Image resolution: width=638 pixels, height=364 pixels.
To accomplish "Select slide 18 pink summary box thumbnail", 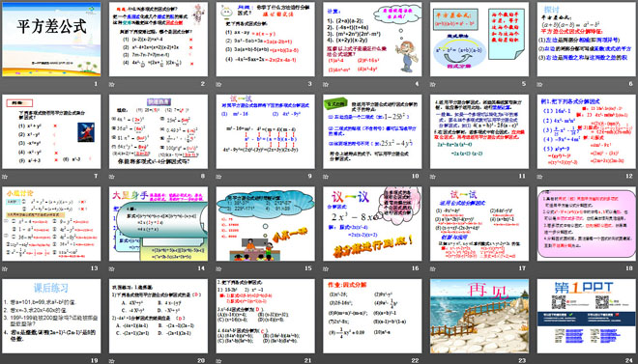I will pos(587,223).
